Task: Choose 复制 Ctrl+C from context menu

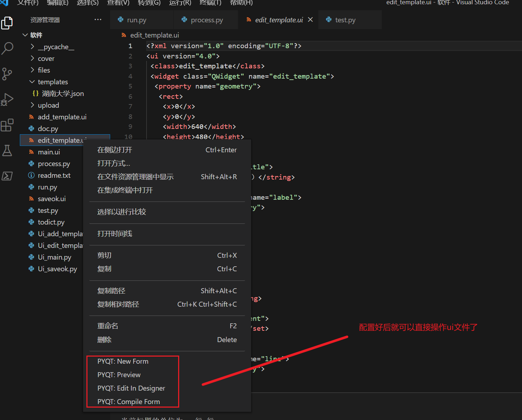Action: click(x=167, y=269)
